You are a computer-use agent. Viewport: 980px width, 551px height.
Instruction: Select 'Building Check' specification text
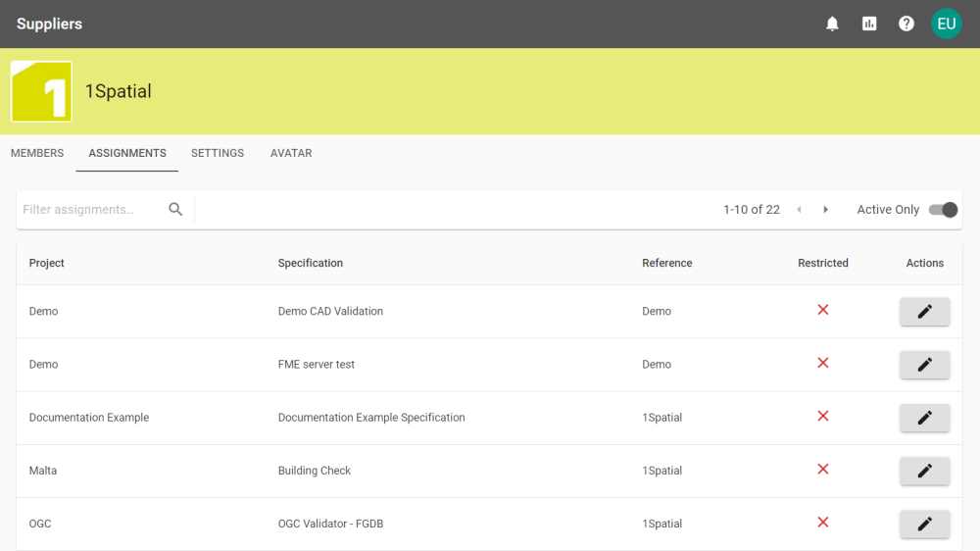(x=315, y=471)
